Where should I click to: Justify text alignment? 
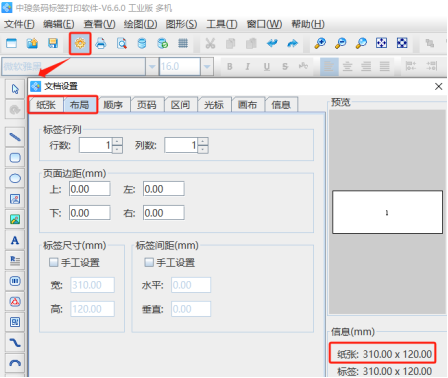384,66
